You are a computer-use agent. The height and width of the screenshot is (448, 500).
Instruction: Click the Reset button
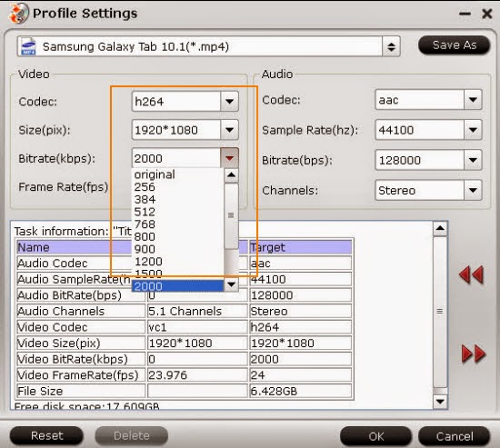pos(46,435)
